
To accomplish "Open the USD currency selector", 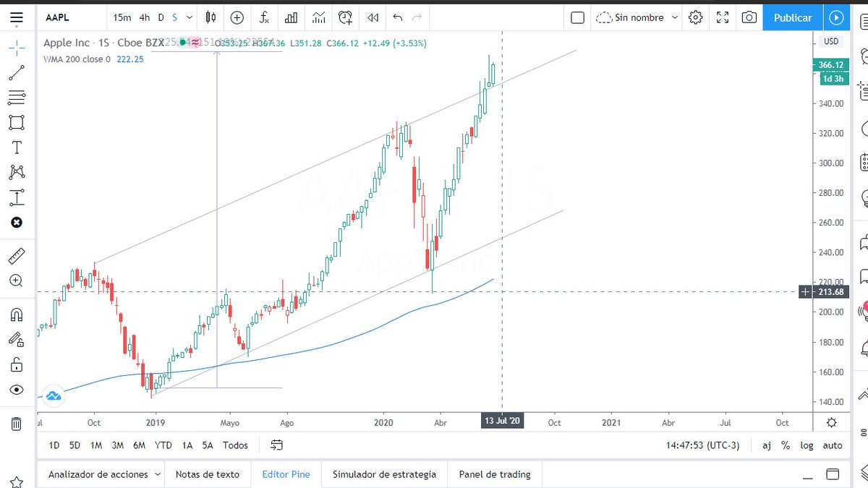I will [x=831, y=41].
